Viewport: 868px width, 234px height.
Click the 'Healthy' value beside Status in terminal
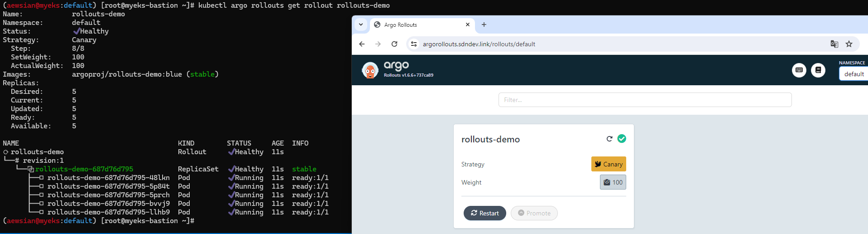coord(94,31)
